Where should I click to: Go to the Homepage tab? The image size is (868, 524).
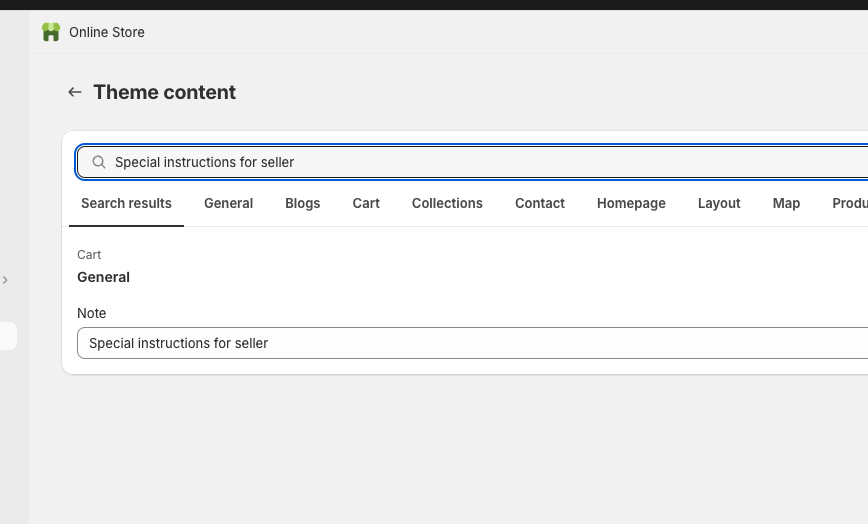(x=631, y=203)
